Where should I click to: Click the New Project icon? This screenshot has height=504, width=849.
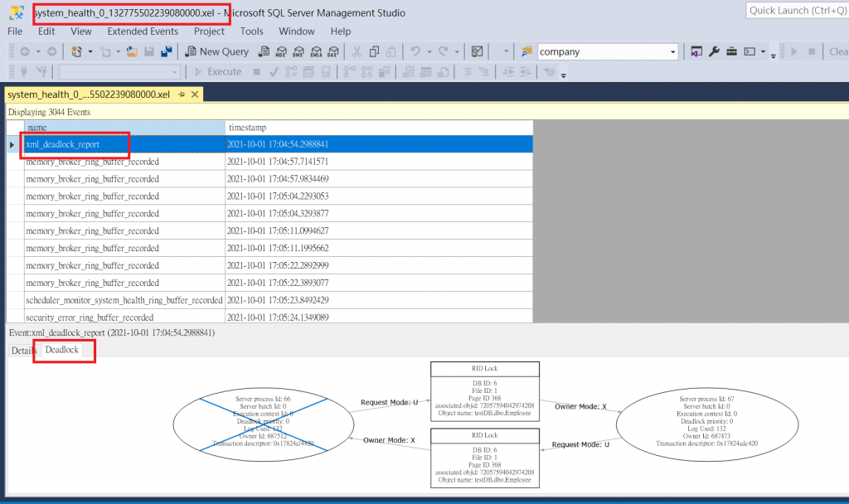[76, 51]
